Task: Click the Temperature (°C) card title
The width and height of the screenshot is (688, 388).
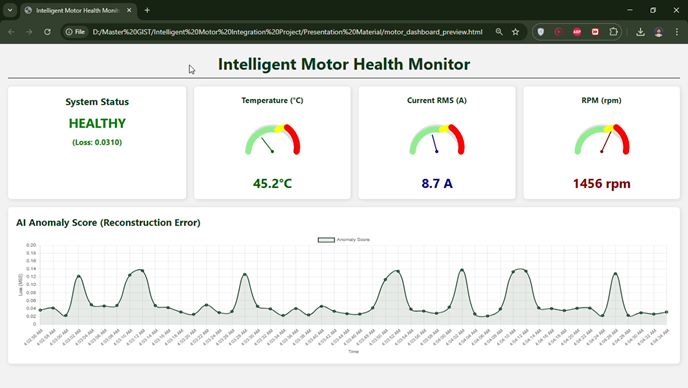Action: [272, 101]
